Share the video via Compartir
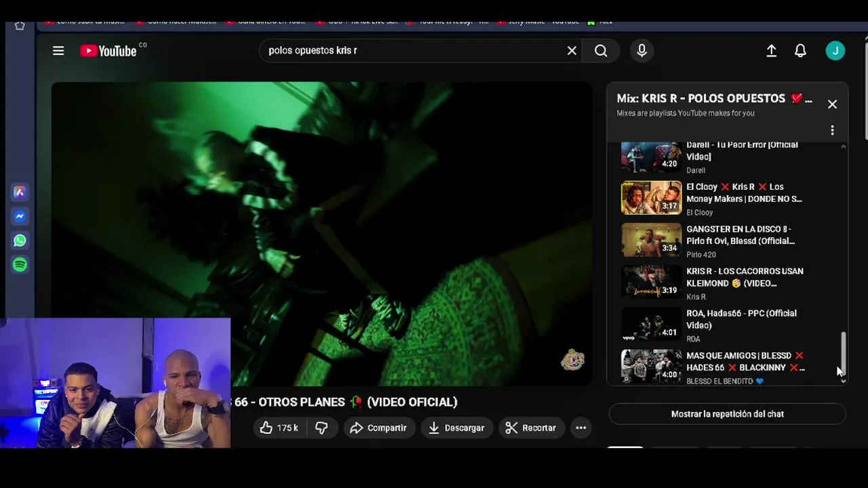This screenshot has height=488, width=868. (x=378, y=428)
